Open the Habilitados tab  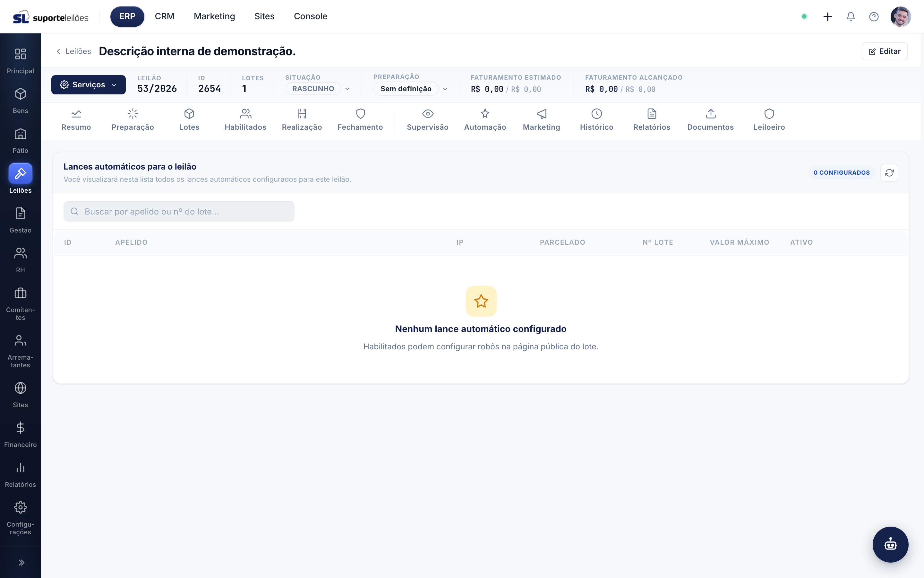click(x=245, y=120)
